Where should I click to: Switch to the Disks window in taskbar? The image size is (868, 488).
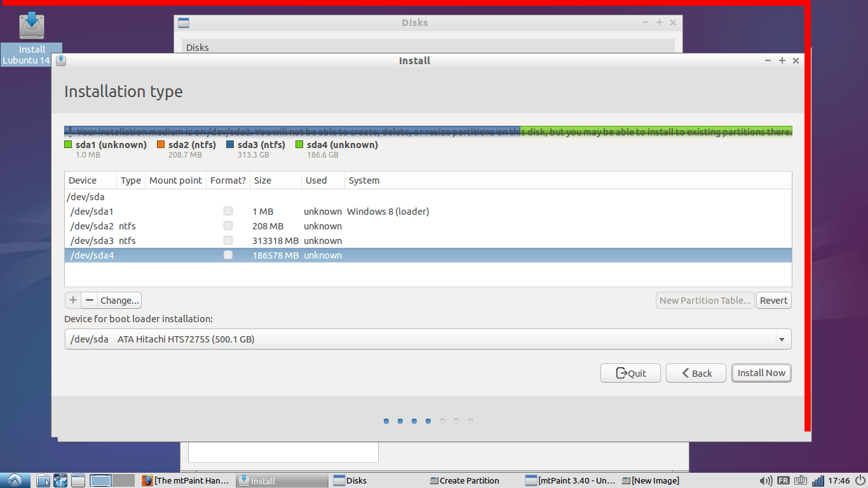point(356,480)
